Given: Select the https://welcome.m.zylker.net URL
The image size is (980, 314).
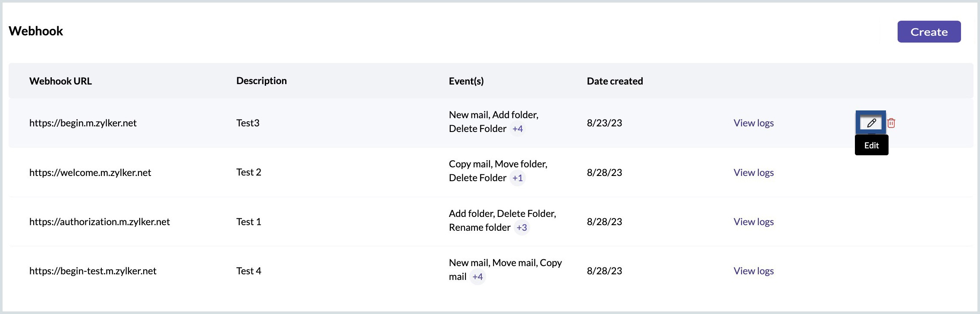Looking at the screenshot, I should click(x=90, y=173).
